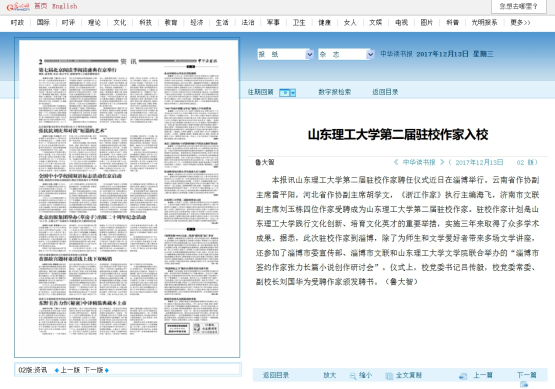Open the 杂志 magazine dropdown
This screenshot has width=555, height=389.
click(x=346, y=54)
